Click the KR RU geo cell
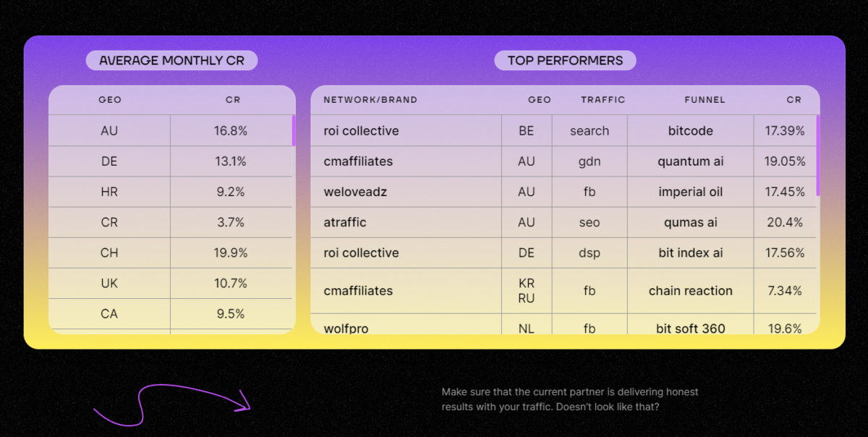868x437 pixels. tap(527, 291)
